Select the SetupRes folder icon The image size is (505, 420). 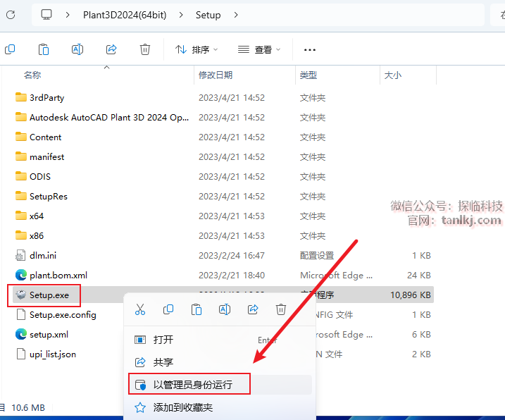point(21,196)
